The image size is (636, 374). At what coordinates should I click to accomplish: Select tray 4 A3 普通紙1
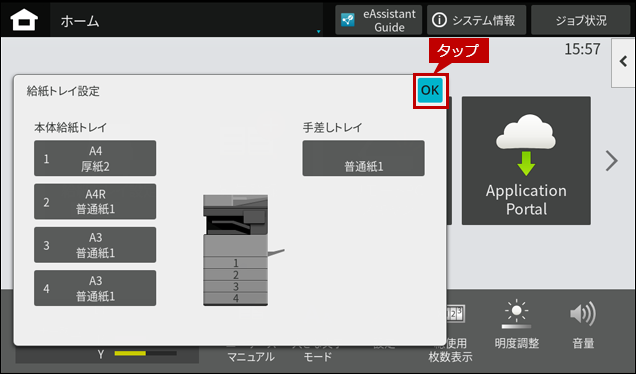tap(95, 288)
